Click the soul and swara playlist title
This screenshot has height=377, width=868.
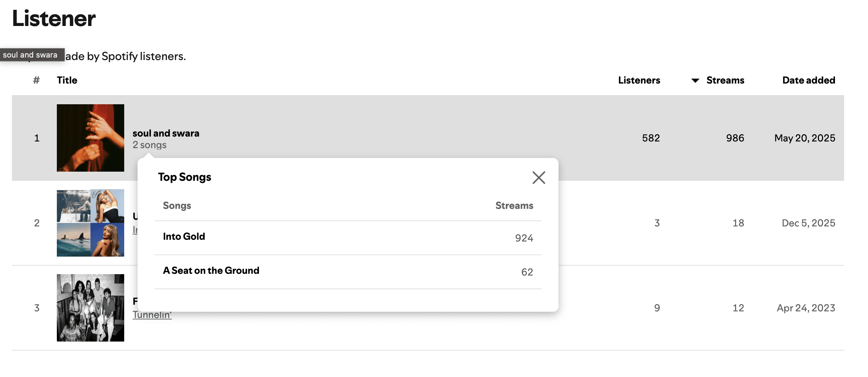tap(166, 133)
